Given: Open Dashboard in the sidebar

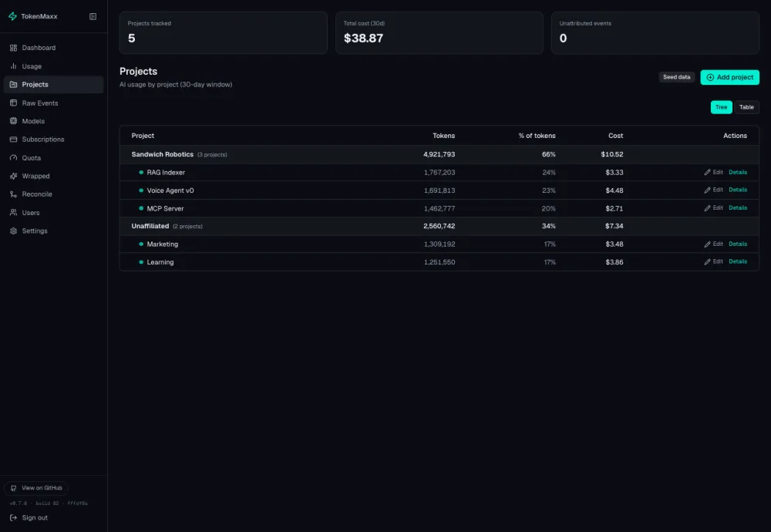Looking at the screenshot, I should pos(54,48).
